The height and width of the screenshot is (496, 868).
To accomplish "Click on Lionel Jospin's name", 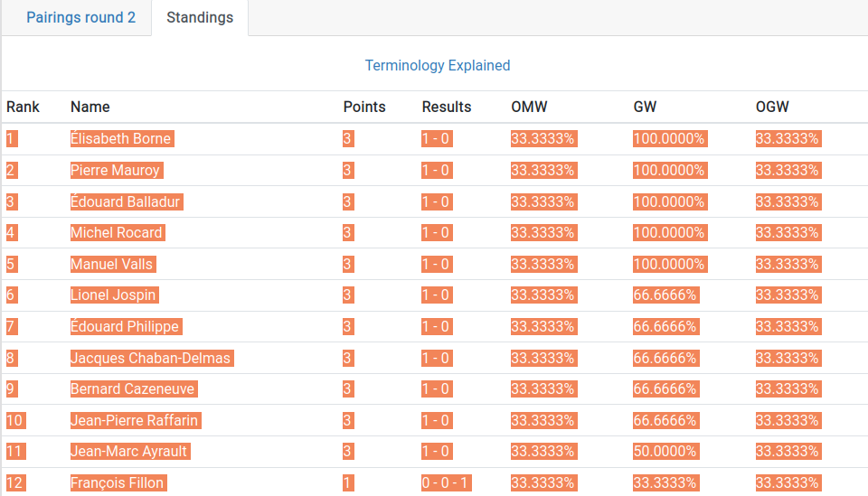I will [114, 295].
